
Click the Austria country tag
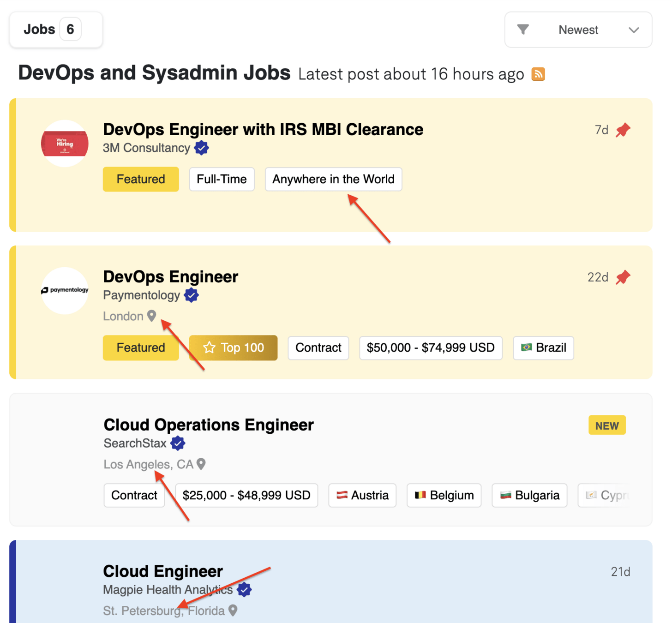coord(362,495)
